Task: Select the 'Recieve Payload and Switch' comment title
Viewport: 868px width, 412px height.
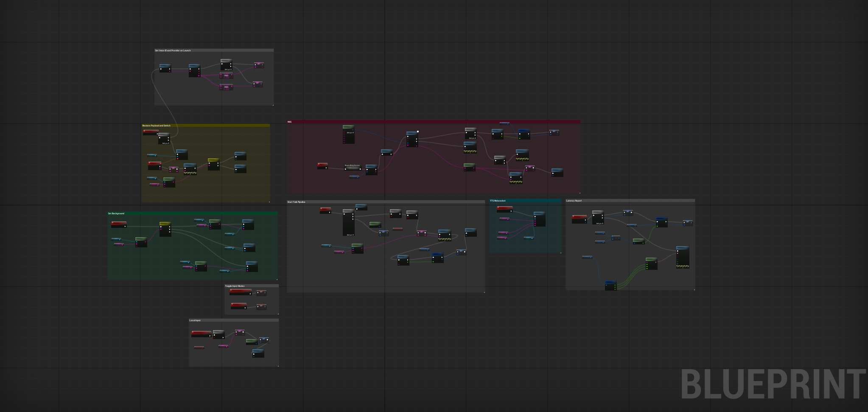Action: coord(156,126)
